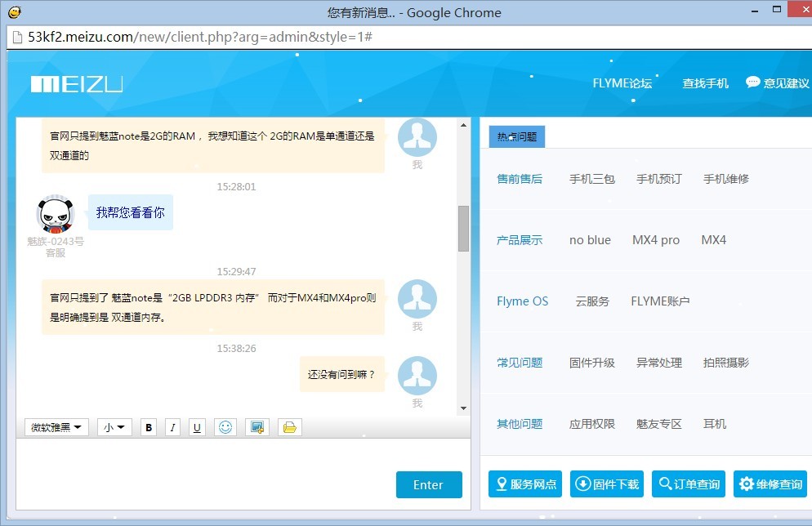Click the 魅族-0243号客服 agent name
Image resolution: width=812 pixels, height=526 pixels.
coord(56,247)
